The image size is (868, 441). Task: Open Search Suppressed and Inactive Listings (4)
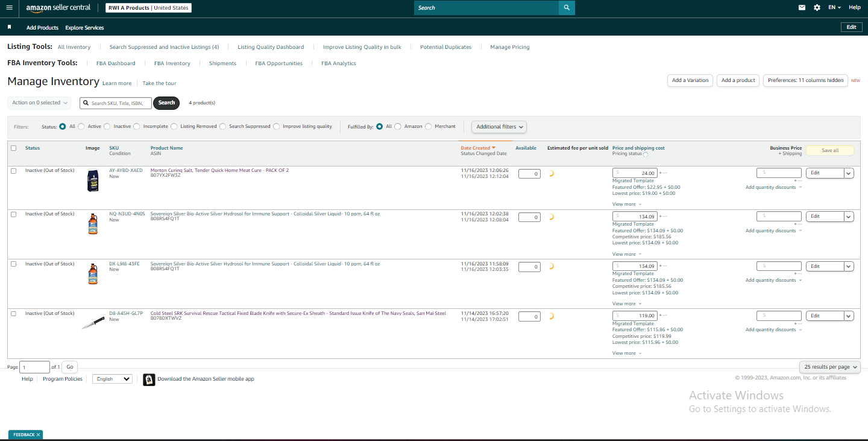click(164, 47)
